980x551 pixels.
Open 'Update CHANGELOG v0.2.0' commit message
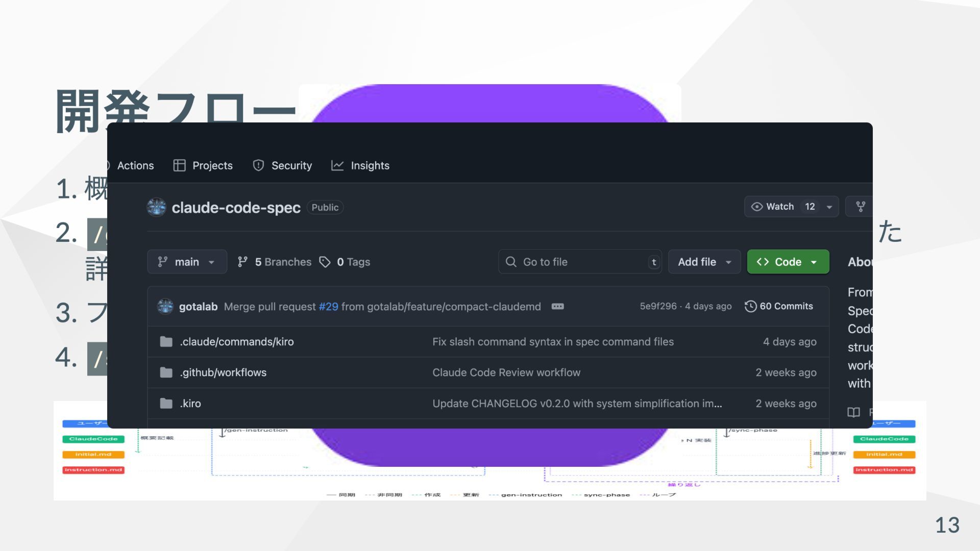tap(577, 404)
